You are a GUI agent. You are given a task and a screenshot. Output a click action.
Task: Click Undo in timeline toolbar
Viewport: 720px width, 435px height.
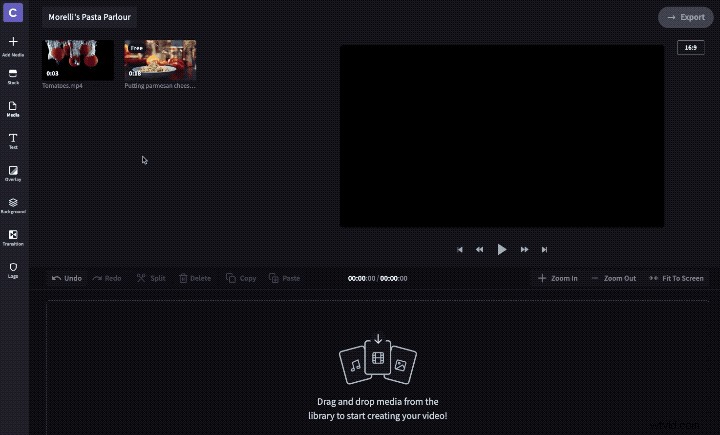[67, 278]
